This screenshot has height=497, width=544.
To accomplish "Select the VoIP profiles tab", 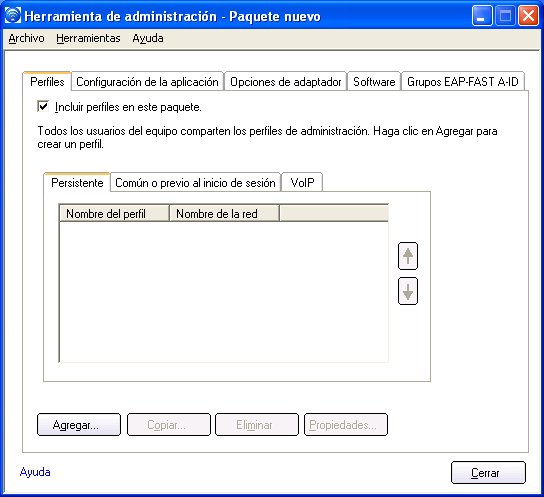I will click(x=302, y=183).
